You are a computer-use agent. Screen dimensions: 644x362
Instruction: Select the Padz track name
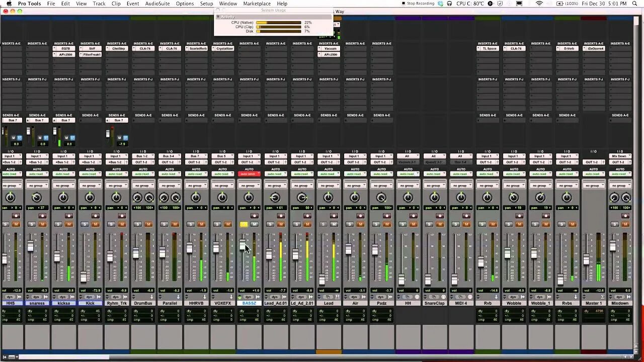tap(381, 303)
